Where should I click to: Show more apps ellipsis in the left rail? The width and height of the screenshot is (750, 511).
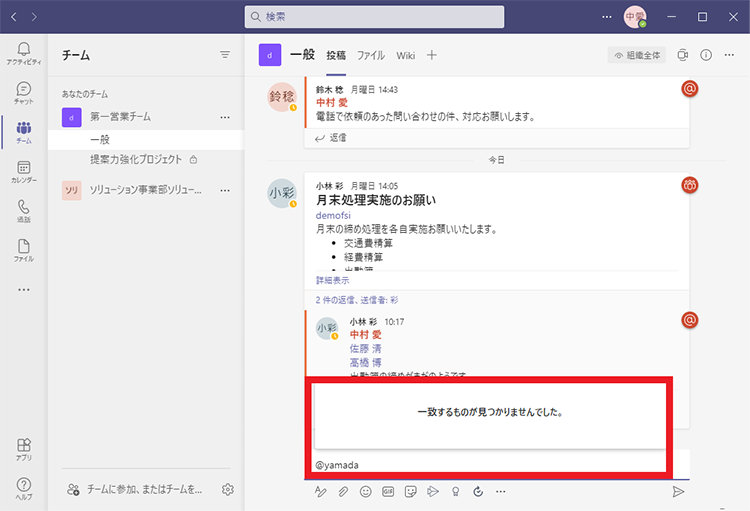pyautogui.click(x=23, y=289)
